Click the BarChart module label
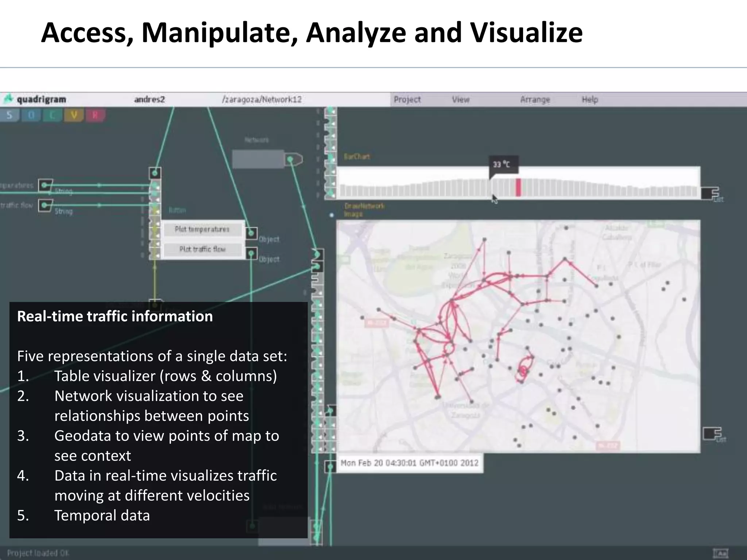The height and width of the screenshot is (560, 747). (x=356, y=157)
